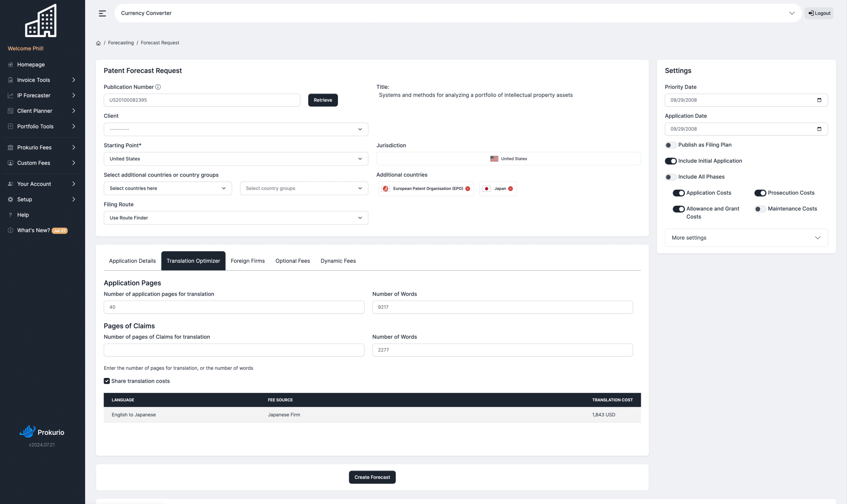The image size is (847, 504).
Task: Open Application Date calendar picker icon
Action: (x=819, y=129)
